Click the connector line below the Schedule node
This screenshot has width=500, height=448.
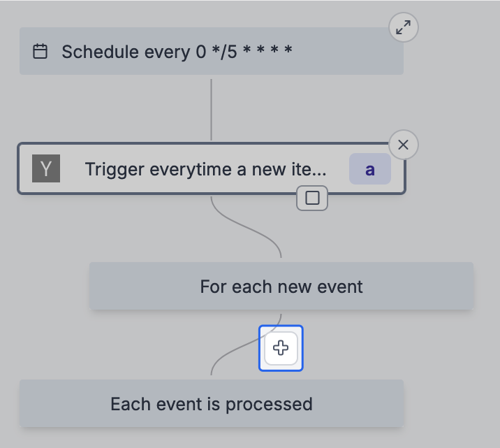(211, 110)
